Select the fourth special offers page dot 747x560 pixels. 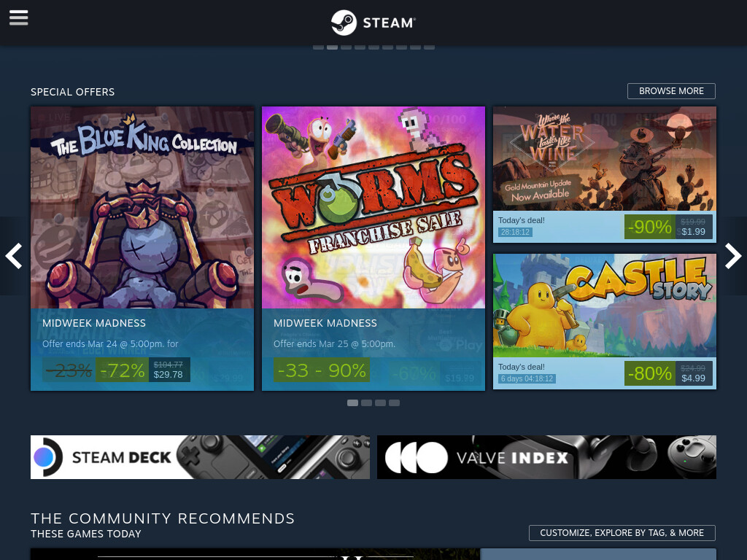pyautogui.click(x=394, y=402)
